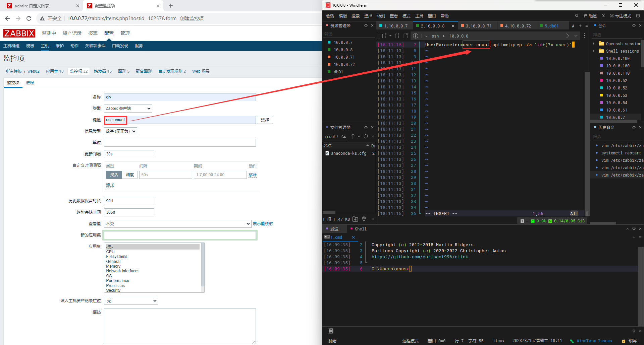Click the 添加 link under custom intervals

pos(110,185)
